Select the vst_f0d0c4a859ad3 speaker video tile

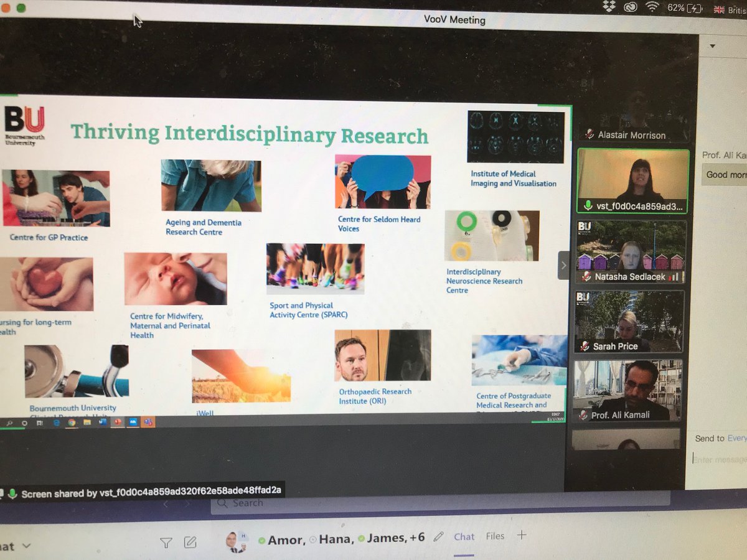[x=633, y=182]
